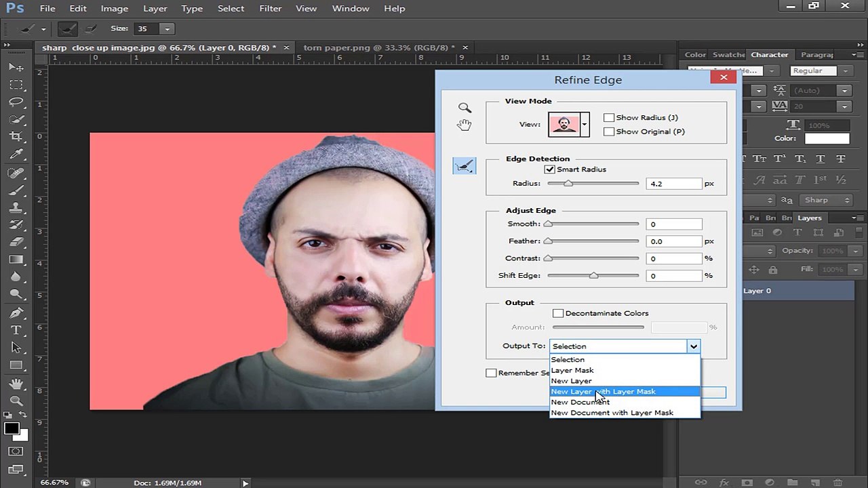
Task: Select the Eraser tool
Action: (16, 243)
